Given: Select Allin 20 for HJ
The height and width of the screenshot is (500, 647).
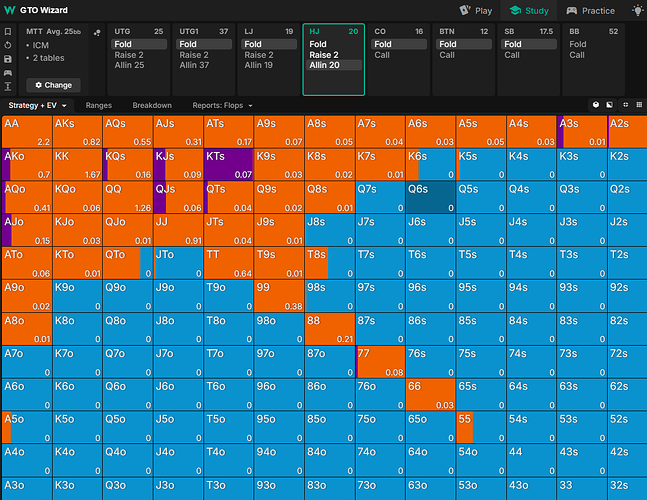Looking at the screenshot, I should pos(334,65).
